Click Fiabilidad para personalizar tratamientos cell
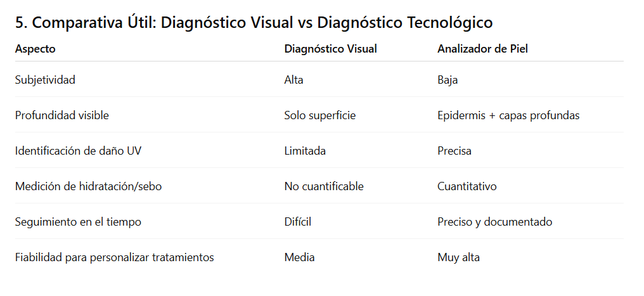This screenshot has height=296, width=644. click(x=114, y=257)
